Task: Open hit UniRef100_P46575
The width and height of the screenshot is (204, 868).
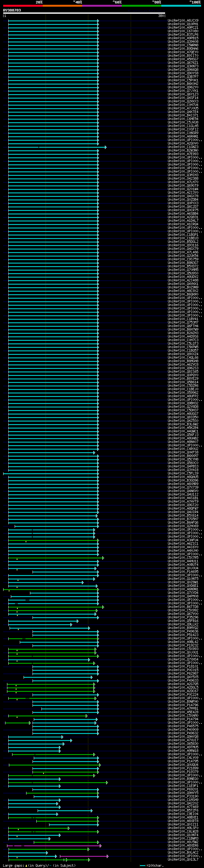Action: point(183,726)
